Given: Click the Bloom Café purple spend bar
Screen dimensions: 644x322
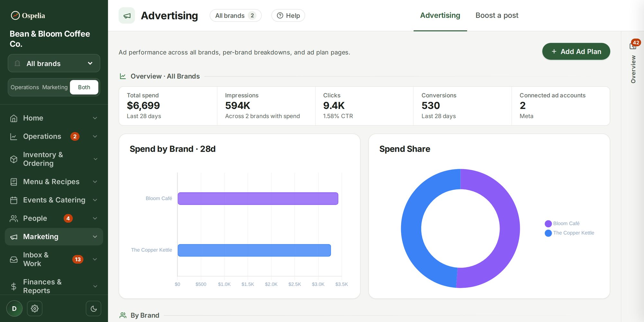Looking at the screenshot, I should pos(258,199).
